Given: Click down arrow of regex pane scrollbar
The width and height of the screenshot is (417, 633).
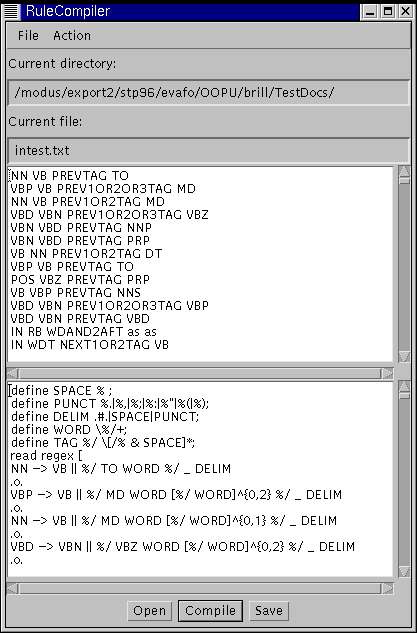Looking at the screenshot, I should pyautogui.click(x=404, y=571).
